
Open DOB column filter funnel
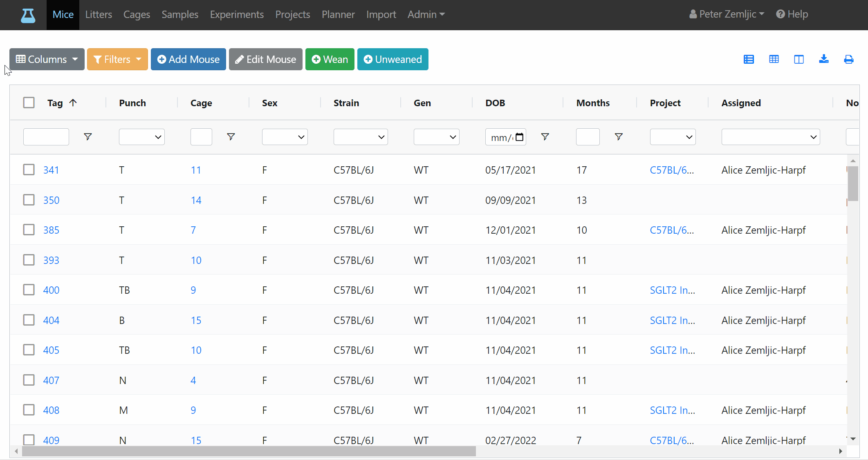[x=545, y=137]
